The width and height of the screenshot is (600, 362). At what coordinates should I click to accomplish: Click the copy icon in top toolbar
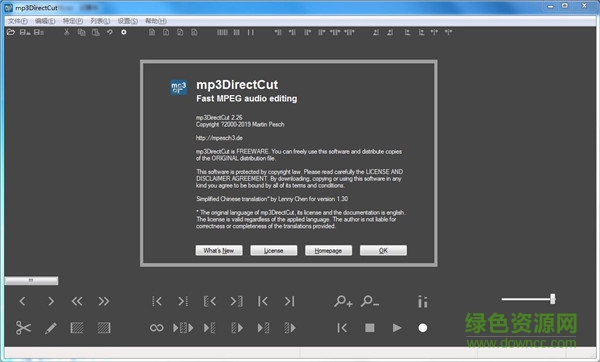(x=82, y=33)
